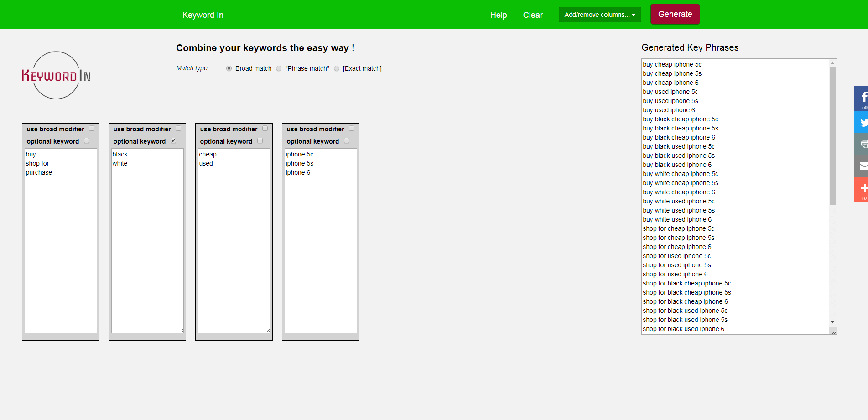868x420 pixels.
Task: Open the Add/remove columns dropdown
Action: pos(600,15)
